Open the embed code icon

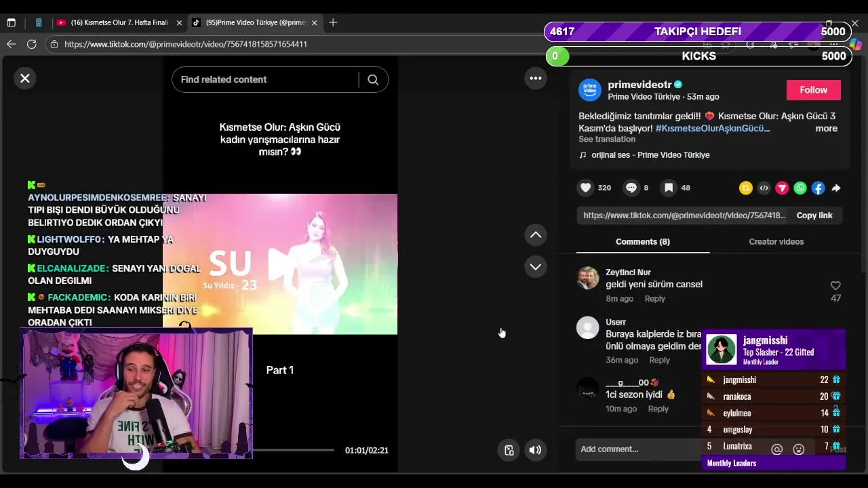[x=764, y=188]
